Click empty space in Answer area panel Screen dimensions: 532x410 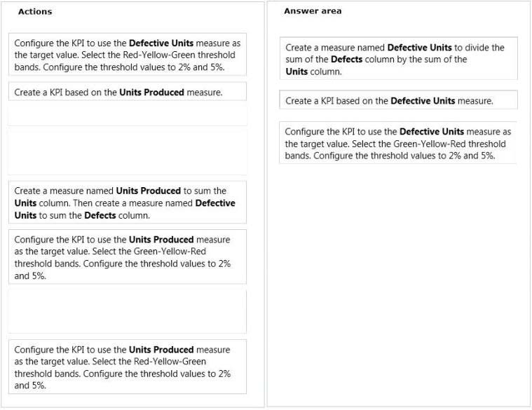pos(398,285)
